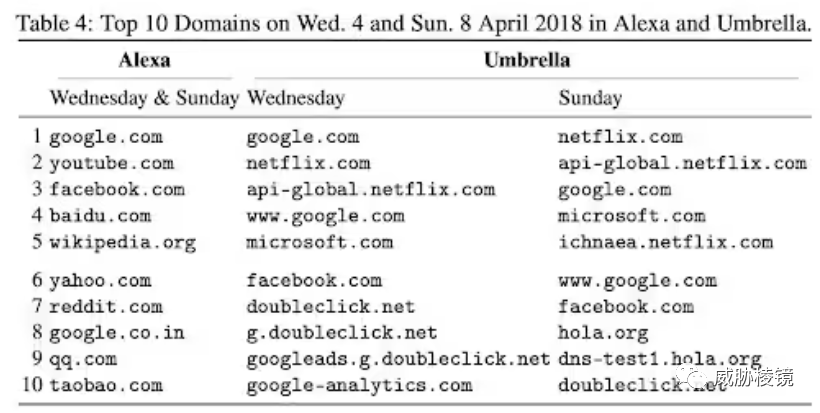Screen dimensions: 820x413
Task: Select taobao.com at rank 10
Action: click(105, 385)
